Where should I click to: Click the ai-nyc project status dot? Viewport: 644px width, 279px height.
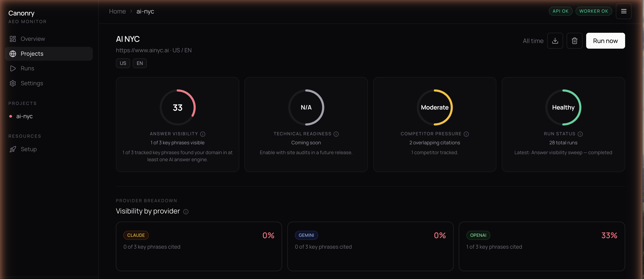pyautogui.click(x=10, y=116)
